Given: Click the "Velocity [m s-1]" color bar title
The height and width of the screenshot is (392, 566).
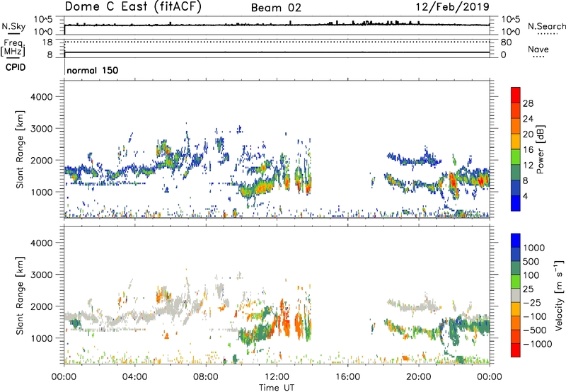Looking at the screenshot, I should 559,295.
